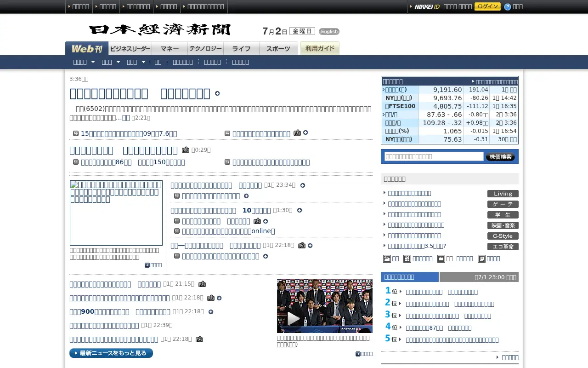Click the NIKKEI ID logo in top bar

[427, 7]
